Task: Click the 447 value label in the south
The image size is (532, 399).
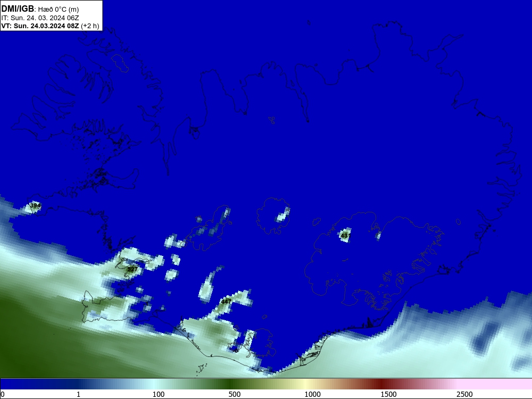Action: point(226,301)
